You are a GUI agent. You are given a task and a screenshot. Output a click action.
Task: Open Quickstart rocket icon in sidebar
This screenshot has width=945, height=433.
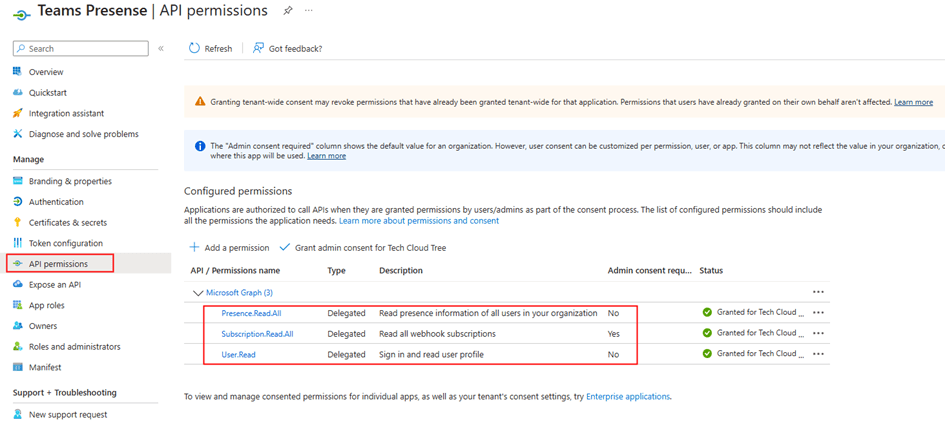[x=17, y=93]
